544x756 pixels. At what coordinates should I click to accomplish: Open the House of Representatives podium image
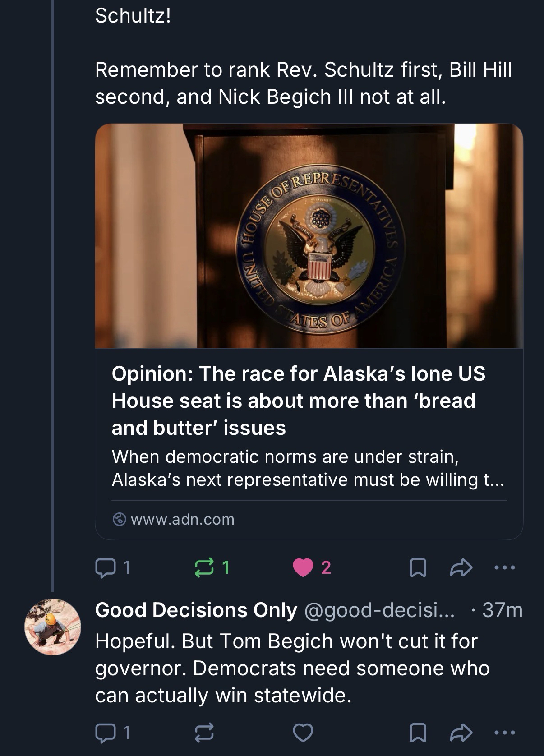point(309,236)
